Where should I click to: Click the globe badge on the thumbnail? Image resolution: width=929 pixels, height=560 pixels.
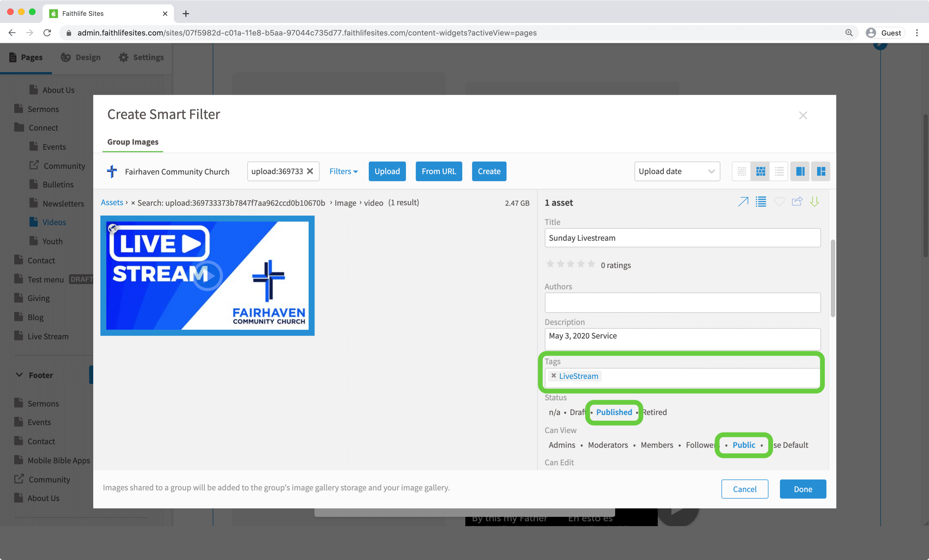(x=112, y=228)
